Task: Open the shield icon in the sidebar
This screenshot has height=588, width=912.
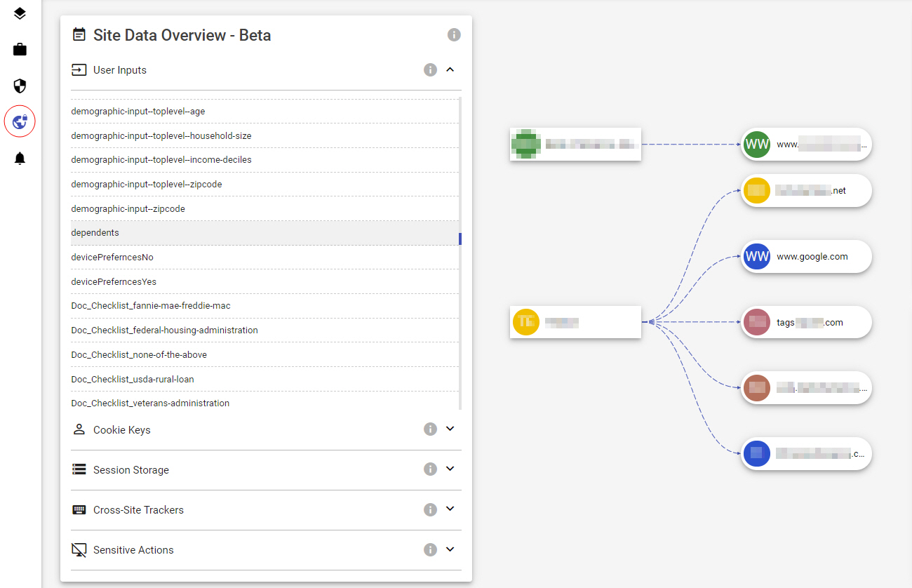Action: [x=20, y=86]
